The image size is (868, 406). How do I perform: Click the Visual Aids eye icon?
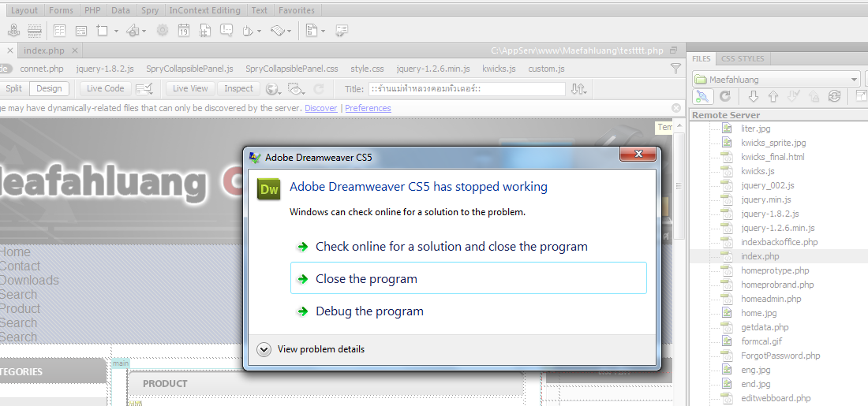click(x=296, y=88)
